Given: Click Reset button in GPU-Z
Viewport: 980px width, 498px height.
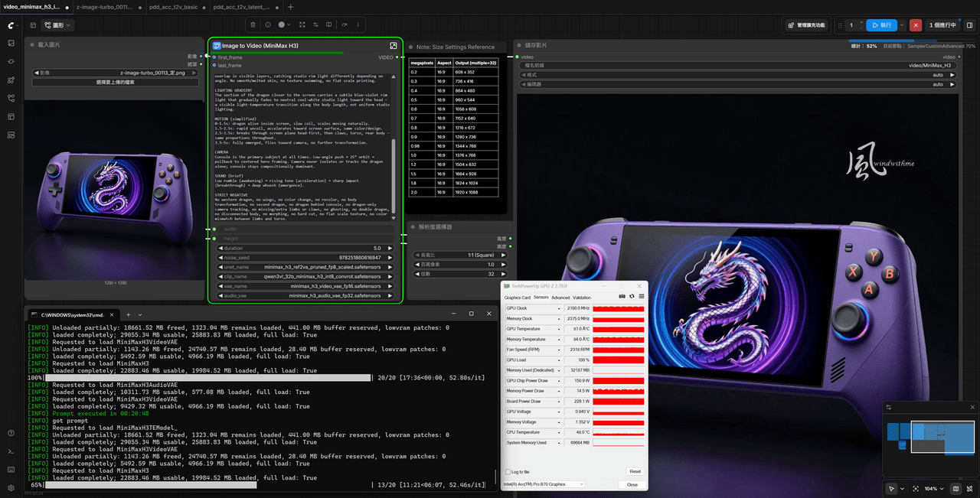Looking at the screenshot, I should 635,471.
